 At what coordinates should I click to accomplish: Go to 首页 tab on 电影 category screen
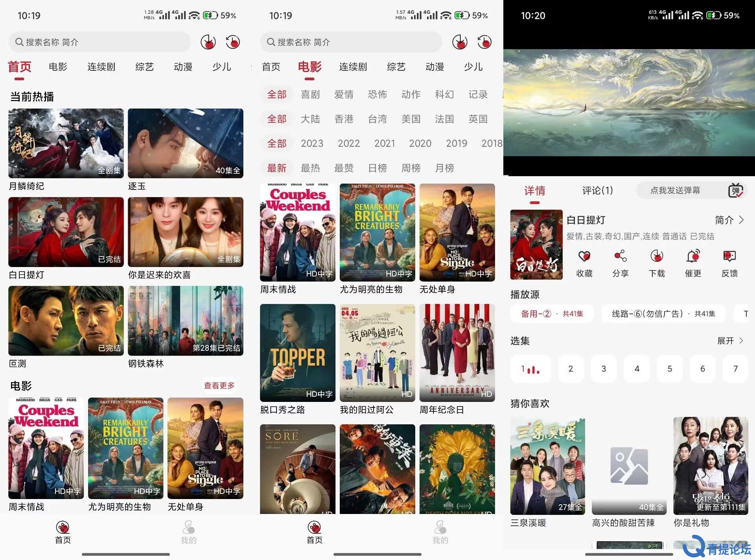coord(271,67)
